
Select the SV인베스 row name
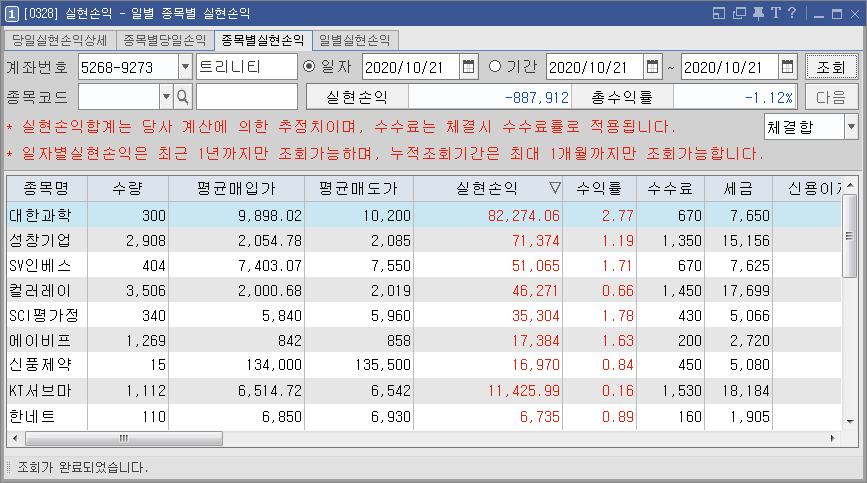40,266
